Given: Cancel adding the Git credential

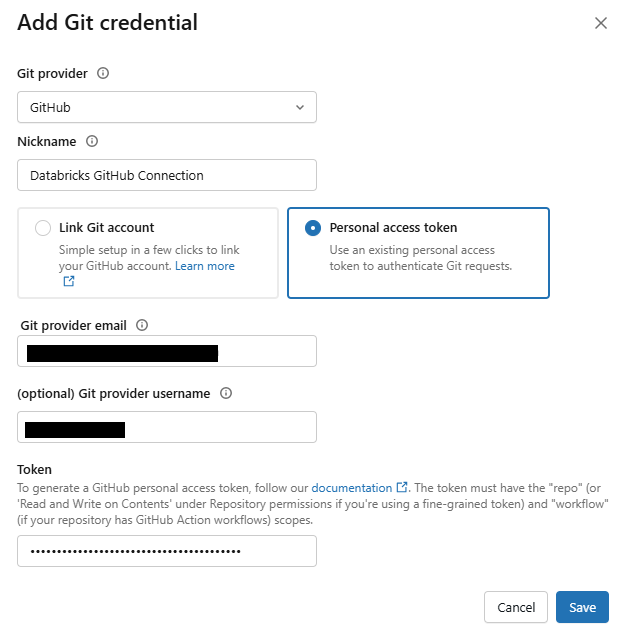Looking at the screenshot, I should tap(516, 607).
